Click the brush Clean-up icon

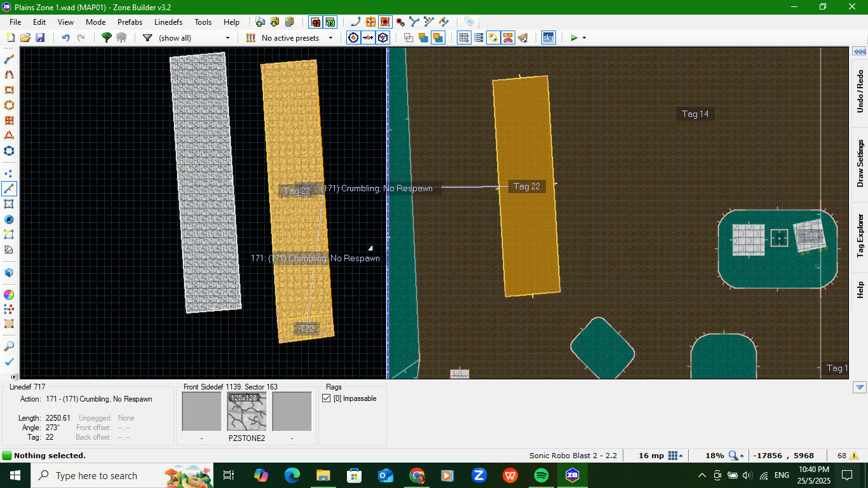click(x=522, y=38)
